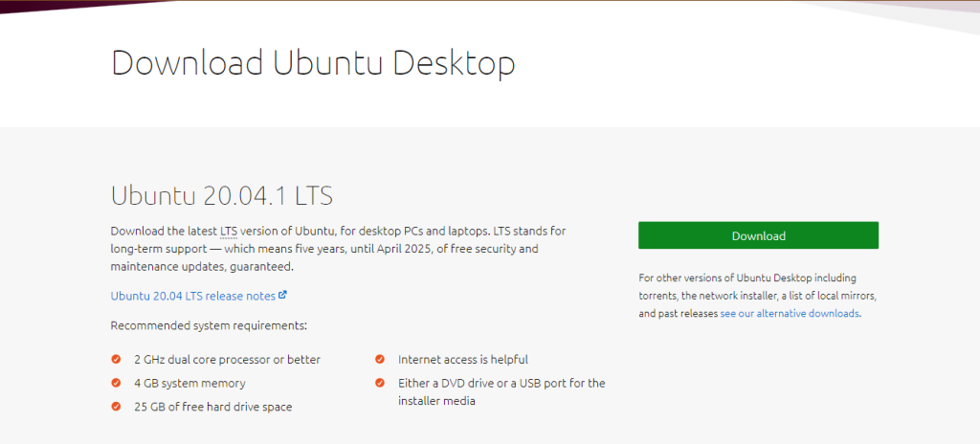Viewport: 980px width, 444px height.
Task: Click the external link icon after release notes
Action: tap(283, 295)
